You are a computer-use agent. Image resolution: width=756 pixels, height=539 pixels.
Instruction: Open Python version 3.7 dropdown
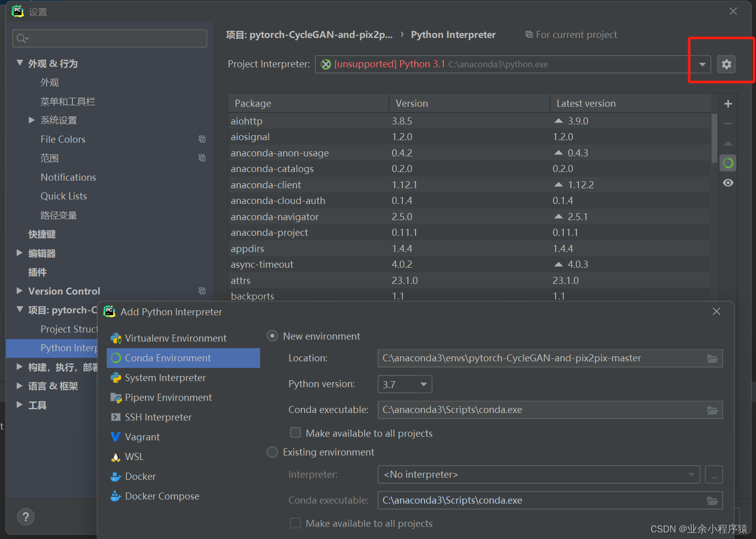pos(405,384)
